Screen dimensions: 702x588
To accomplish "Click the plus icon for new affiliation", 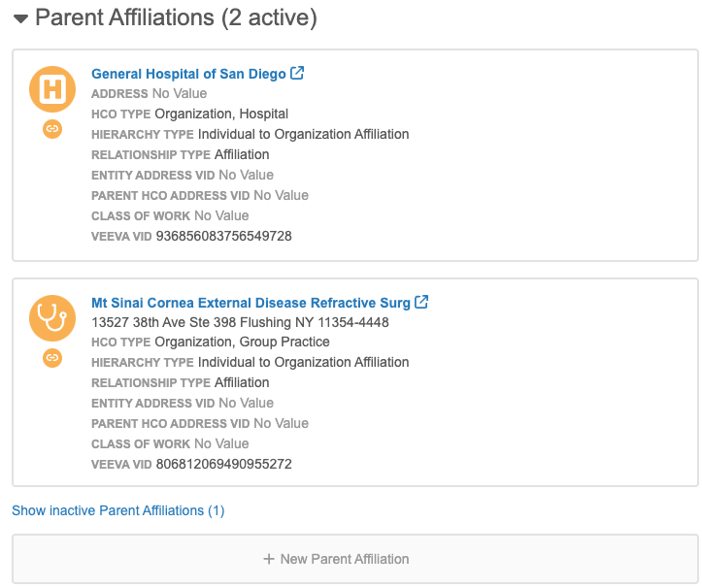I will tap(269, 559).
